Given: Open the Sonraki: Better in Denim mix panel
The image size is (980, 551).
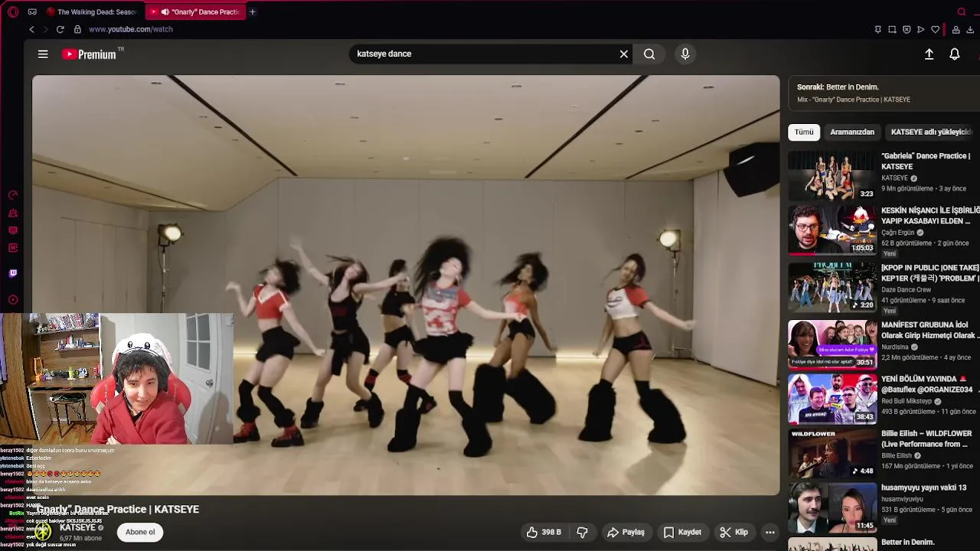Looking at the screenshot, I should click(884, 93).
